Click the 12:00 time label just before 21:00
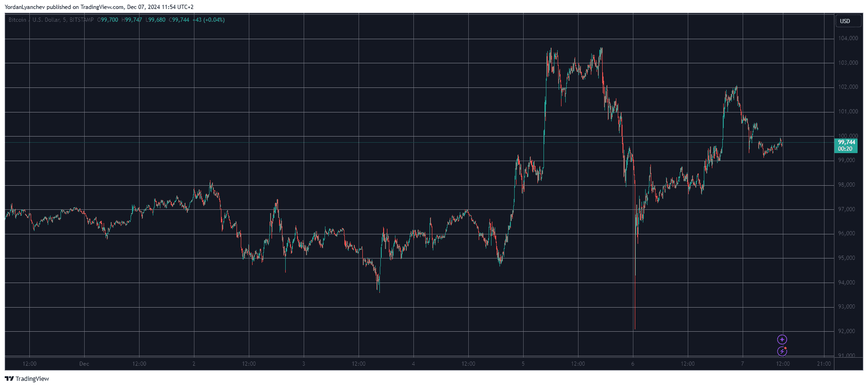The height and width of the screenshot is (387, 868). [783, 364]
